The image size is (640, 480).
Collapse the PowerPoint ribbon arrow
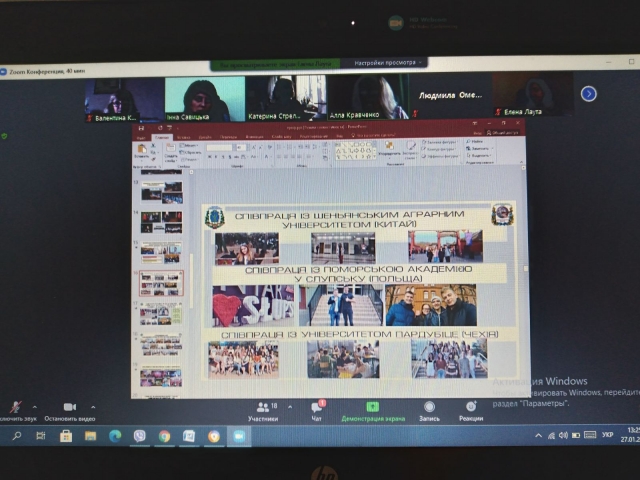coord(521,162)
